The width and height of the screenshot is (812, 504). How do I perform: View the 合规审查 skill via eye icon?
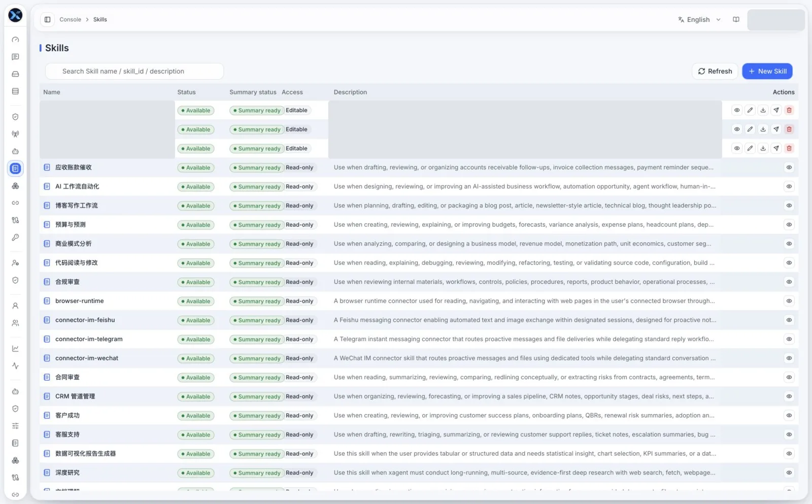[x=789, y=282]
